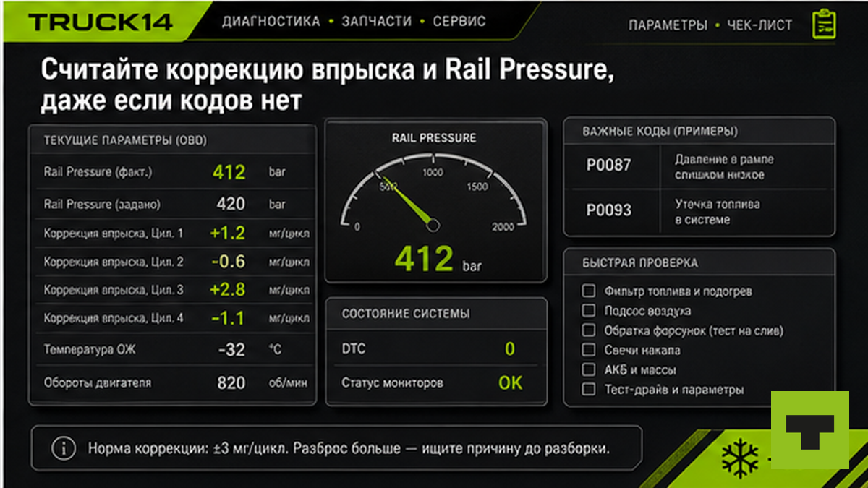Open the checklist clipboard icon
The height and width of the screenshot is (488, 868).
[823, 24]
